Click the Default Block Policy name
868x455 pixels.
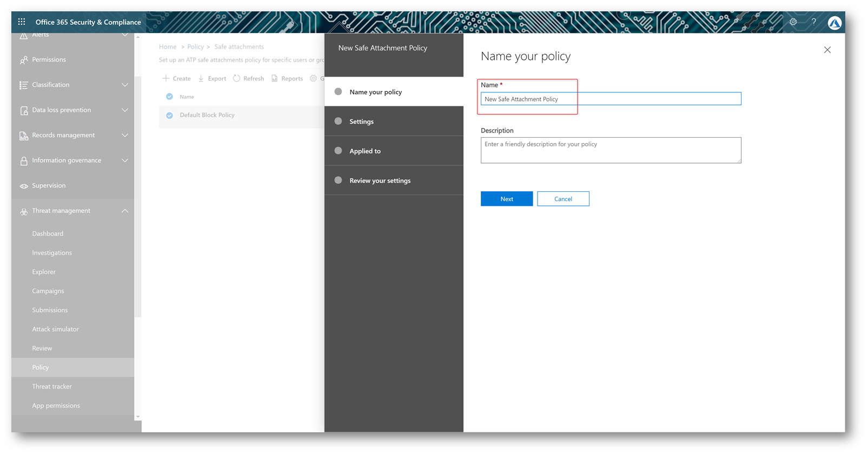tap(207, 115)
